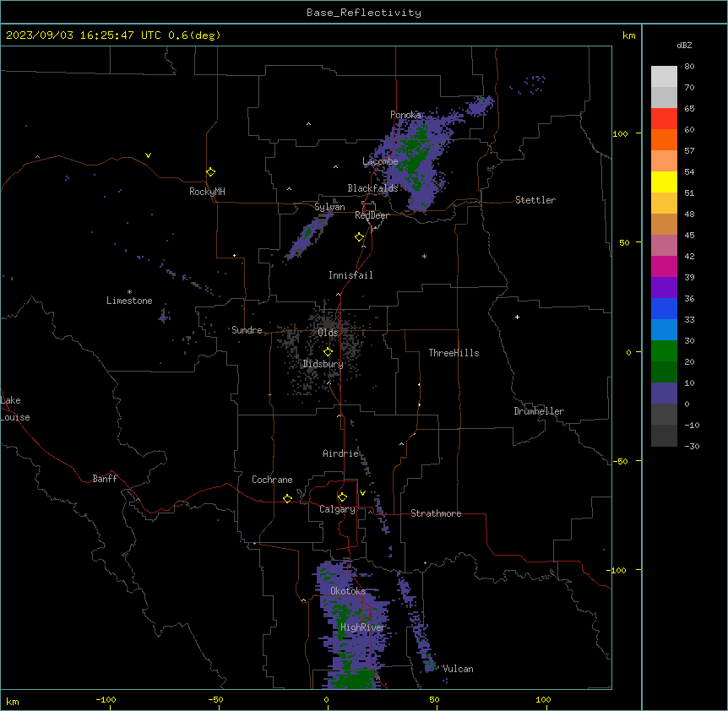This screenshot has width=728, height=711.
Task: Click the white asterisk marker east of Innisfail
Action: [424, 256]
